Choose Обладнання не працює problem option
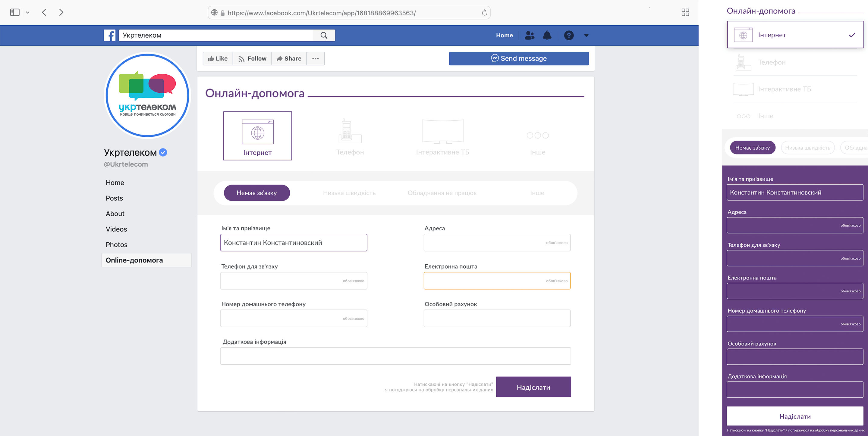Screen dimensions: 868x436 442,193
